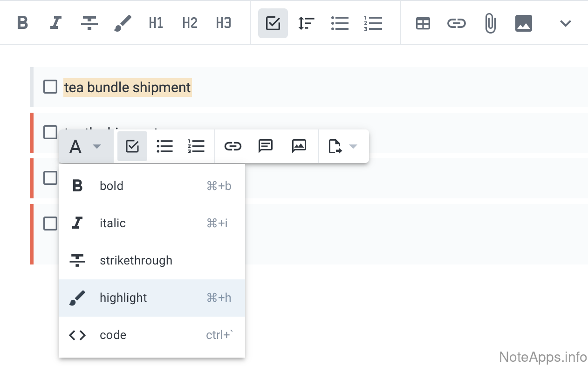Expand the top toolbar overflow chevron
Image resolution: width=588 pixels, height=366 pixels.
565,23
